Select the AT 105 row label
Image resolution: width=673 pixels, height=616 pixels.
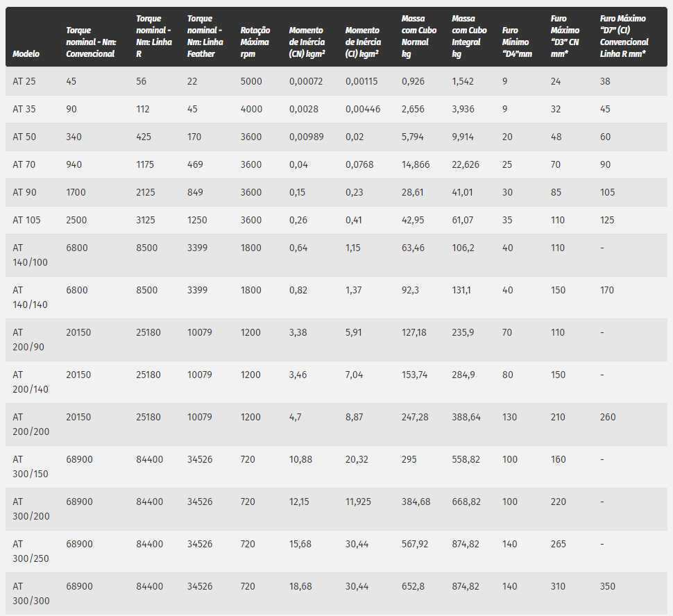(x=26, y=220)
